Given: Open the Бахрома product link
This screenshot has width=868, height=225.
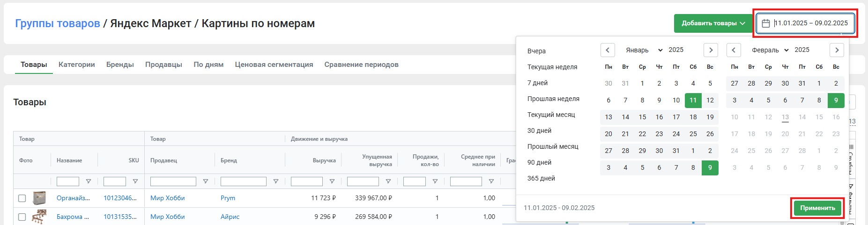Looking at the screenshot, I should click(x=73, y=217).
